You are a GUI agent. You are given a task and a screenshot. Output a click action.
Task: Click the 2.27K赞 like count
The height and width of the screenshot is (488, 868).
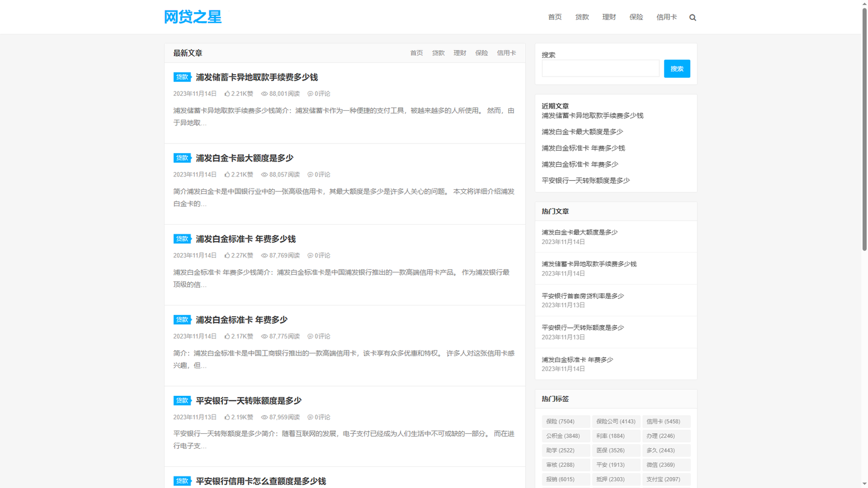[x=239, y=255]
